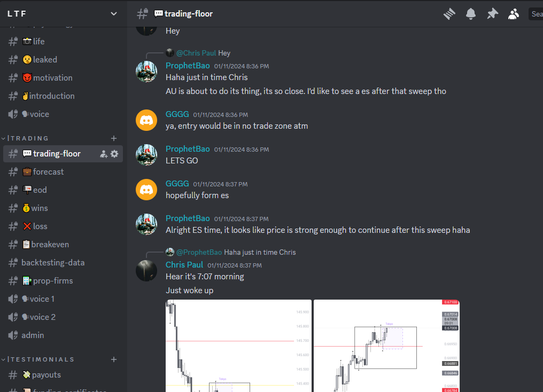Open the backtesting-data channel
543x392 pixels.
click(x=63, y=263)
